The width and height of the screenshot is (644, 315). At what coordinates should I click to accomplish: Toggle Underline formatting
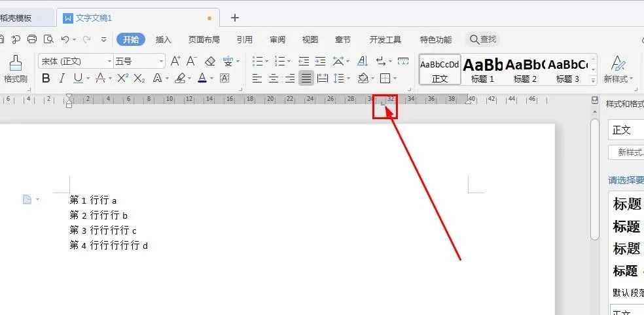click(78, 78)
